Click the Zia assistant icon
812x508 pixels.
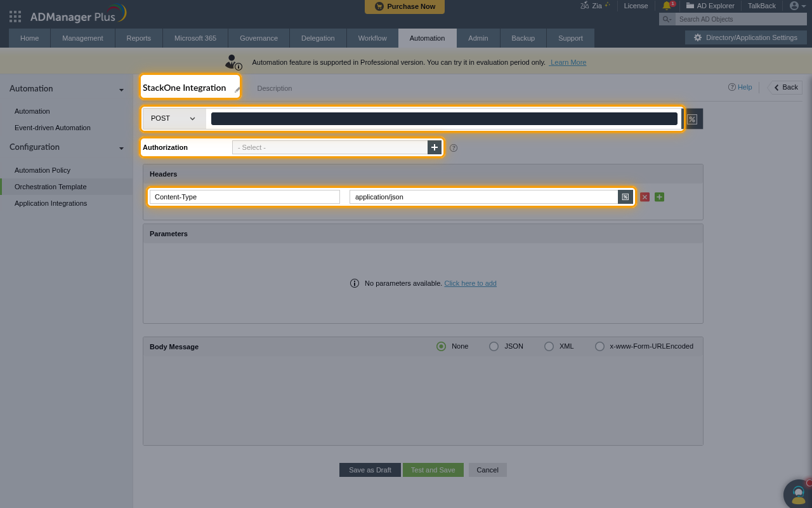585,6
